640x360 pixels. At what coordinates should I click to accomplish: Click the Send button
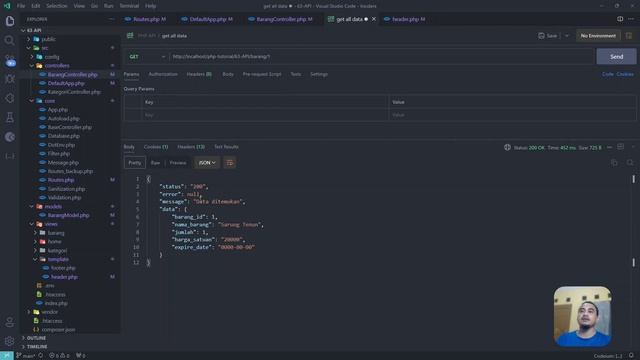pos(616,57)
